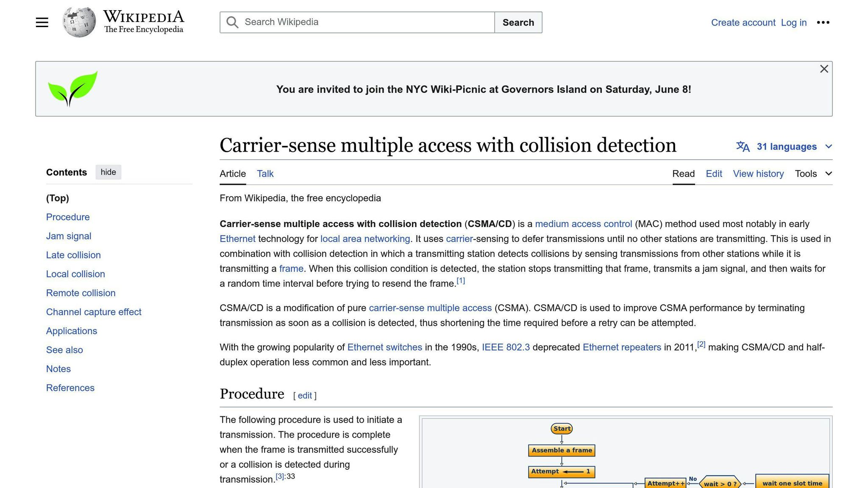The width and height of the screenshot is (868, 488).
Task: Open the Ethernet link in intro
Action: click(237, 239)
